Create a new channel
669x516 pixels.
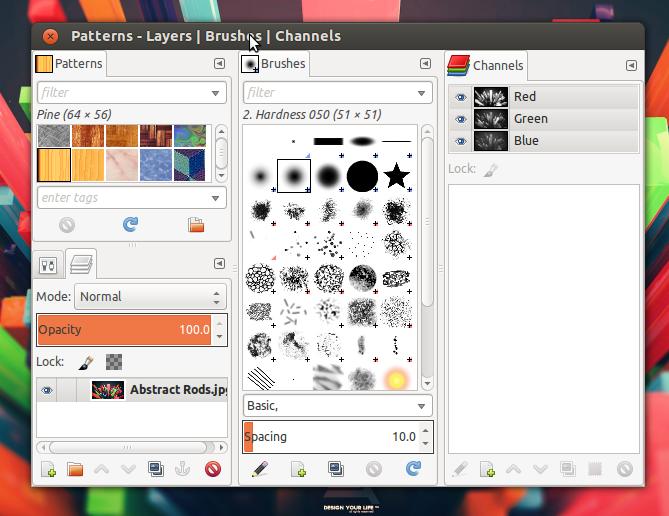click(x=487, y=469)
